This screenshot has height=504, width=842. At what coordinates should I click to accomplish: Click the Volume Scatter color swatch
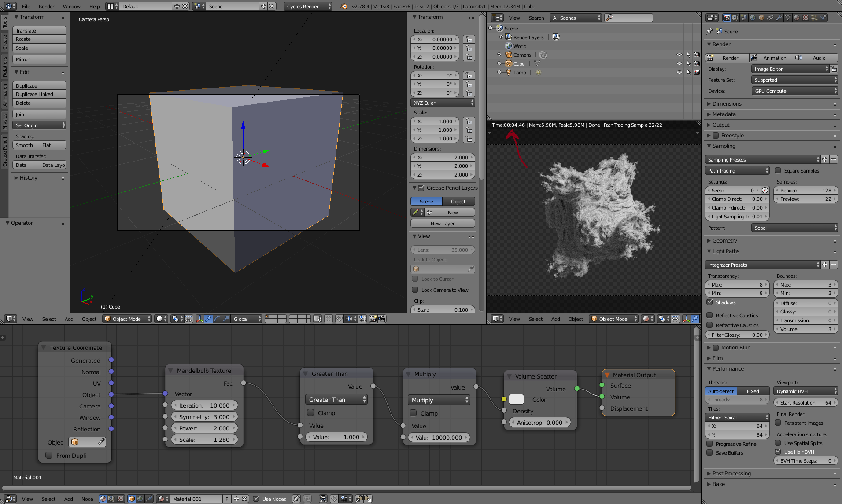tap(516, 400)
